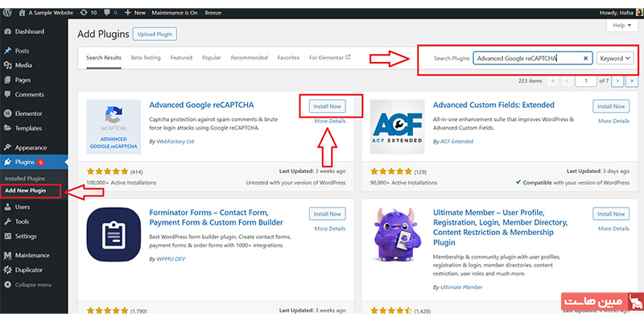
Task: Switch to Beta Testing tab
Action: point(146,57)
